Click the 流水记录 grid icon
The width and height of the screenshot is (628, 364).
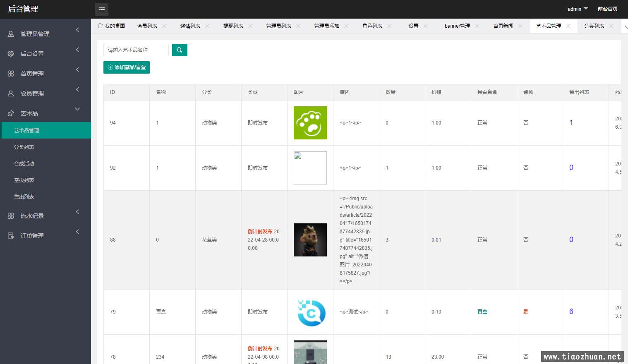pos(11,216)
